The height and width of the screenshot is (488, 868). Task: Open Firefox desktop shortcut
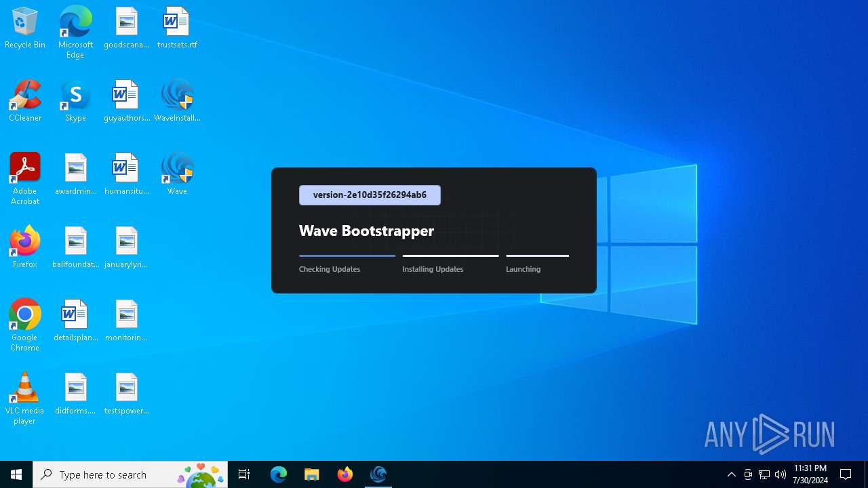point(25,248)
